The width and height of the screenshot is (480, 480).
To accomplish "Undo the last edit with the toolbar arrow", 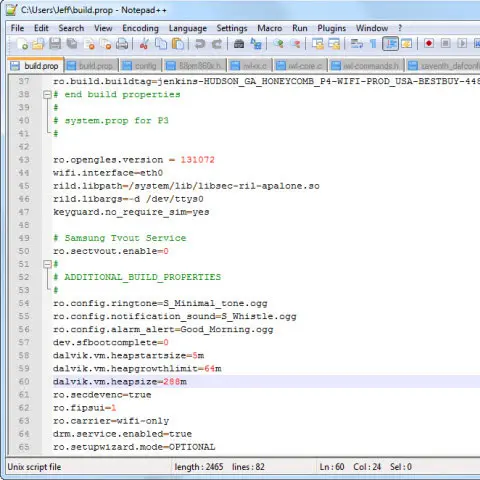I will 200,44.
